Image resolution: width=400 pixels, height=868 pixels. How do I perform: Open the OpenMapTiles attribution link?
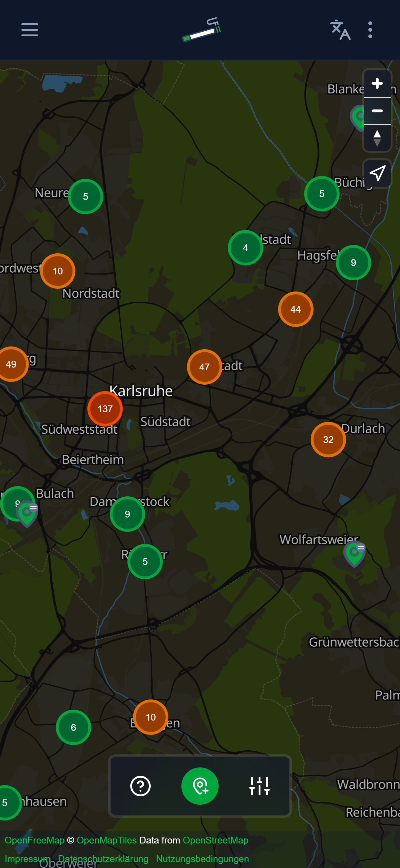tap(107, 840)
